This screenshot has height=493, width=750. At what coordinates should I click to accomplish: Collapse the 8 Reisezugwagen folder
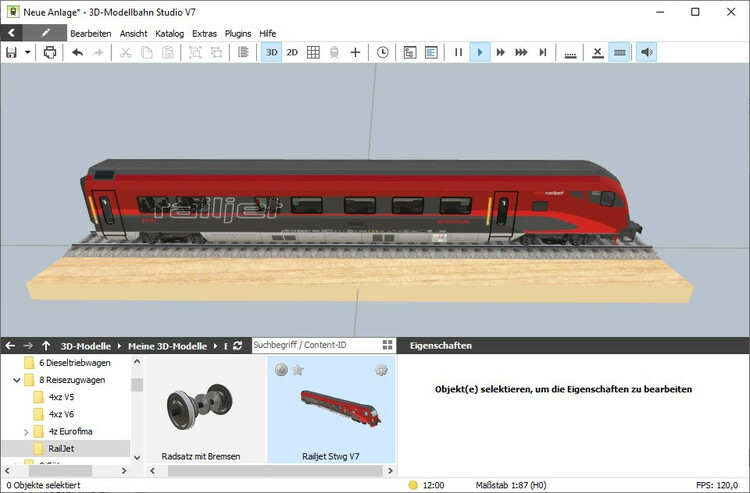coord(17,380)
